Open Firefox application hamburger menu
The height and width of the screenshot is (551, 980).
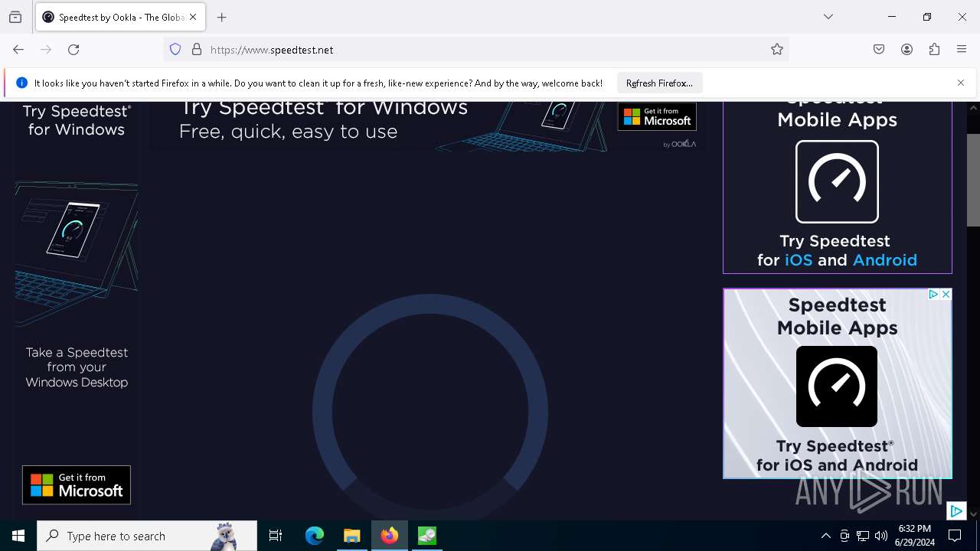click(x=962, y=50)
